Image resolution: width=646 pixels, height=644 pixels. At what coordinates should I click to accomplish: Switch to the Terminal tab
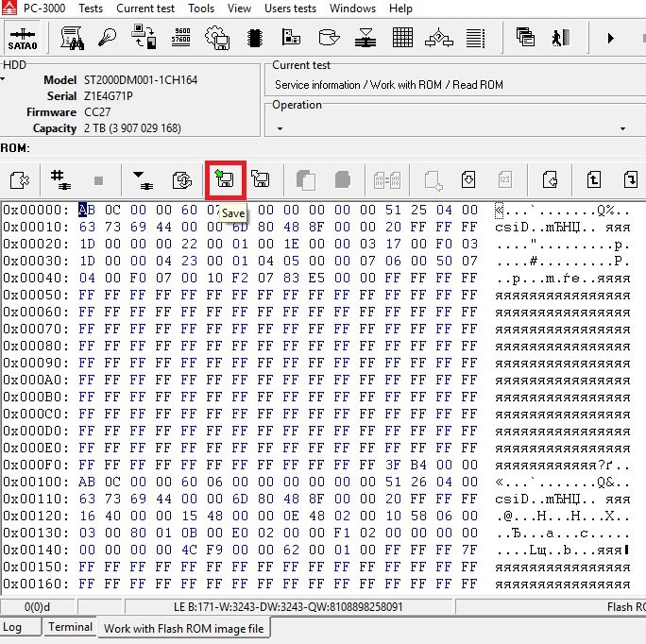(x=71, y=627)
